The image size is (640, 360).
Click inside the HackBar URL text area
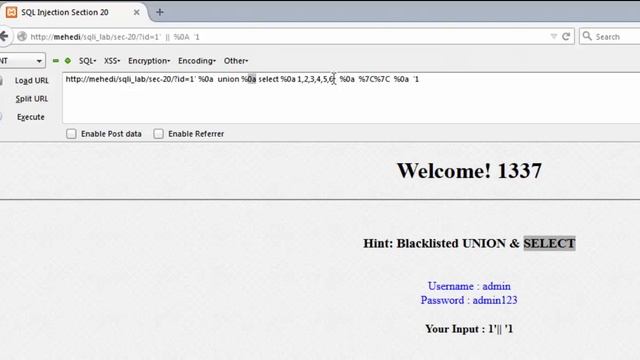pyautogui.click(x=351, y=98)
